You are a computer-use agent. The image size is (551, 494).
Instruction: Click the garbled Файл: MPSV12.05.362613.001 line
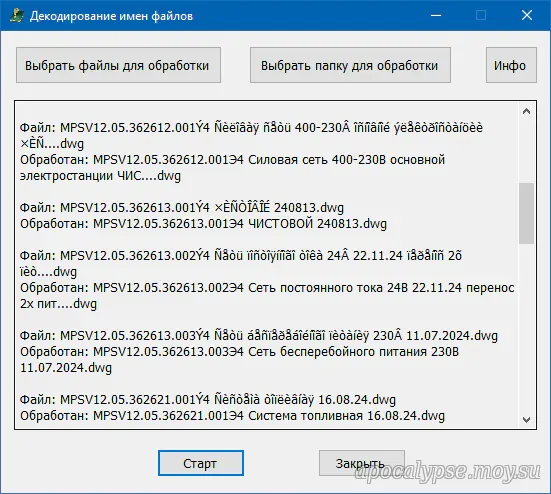[x=182, y=208]
